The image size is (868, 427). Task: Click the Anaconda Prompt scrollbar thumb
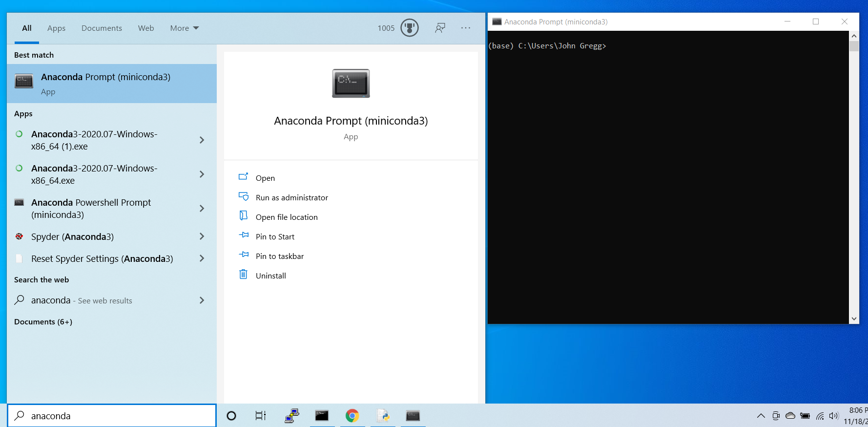pyautogui.click(x=854, y=46)
